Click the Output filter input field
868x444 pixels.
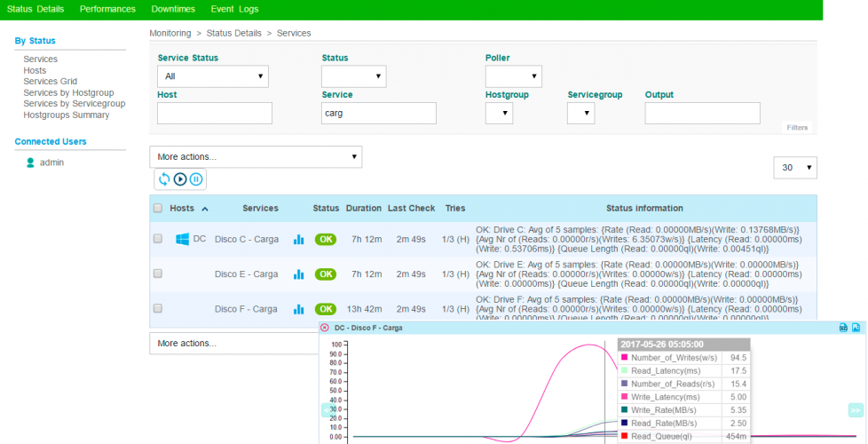(x=703, y=113)
